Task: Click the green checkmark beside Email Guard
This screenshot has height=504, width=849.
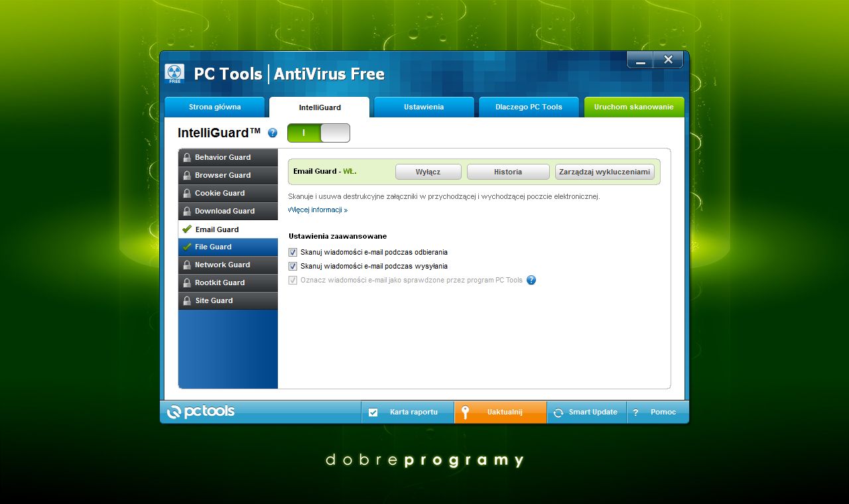Action: coord(187,229)
